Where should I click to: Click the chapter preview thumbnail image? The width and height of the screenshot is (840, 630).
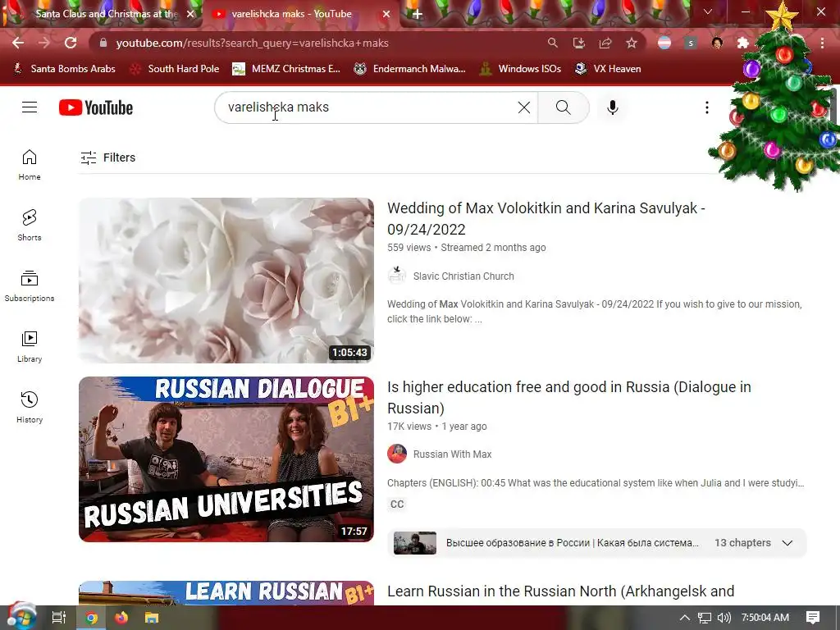click(414, 543)
